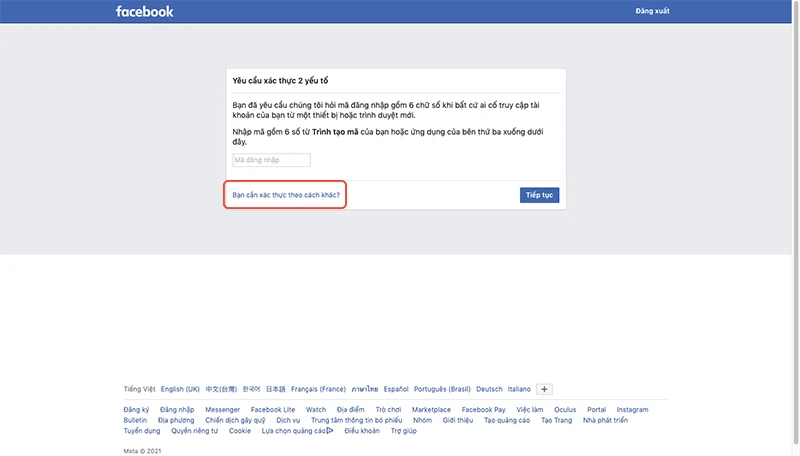
Task: Open the Dịch vụ footer link
Action: [288, 420]
